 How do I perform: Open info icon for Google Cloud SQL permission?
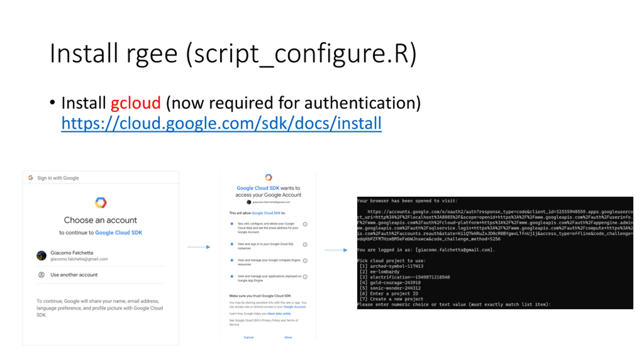[305, 244]
